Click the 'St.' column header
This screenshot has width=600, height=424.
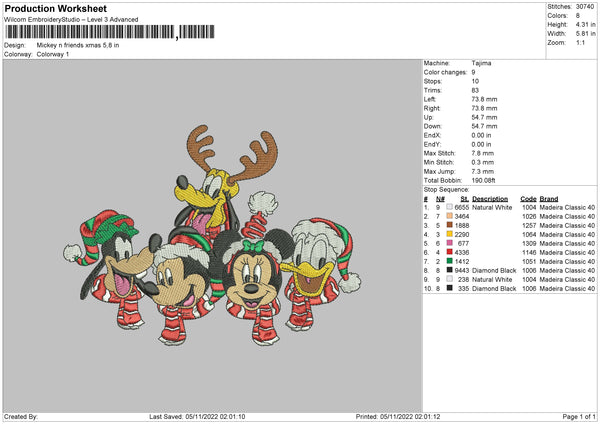click(465, 199)
